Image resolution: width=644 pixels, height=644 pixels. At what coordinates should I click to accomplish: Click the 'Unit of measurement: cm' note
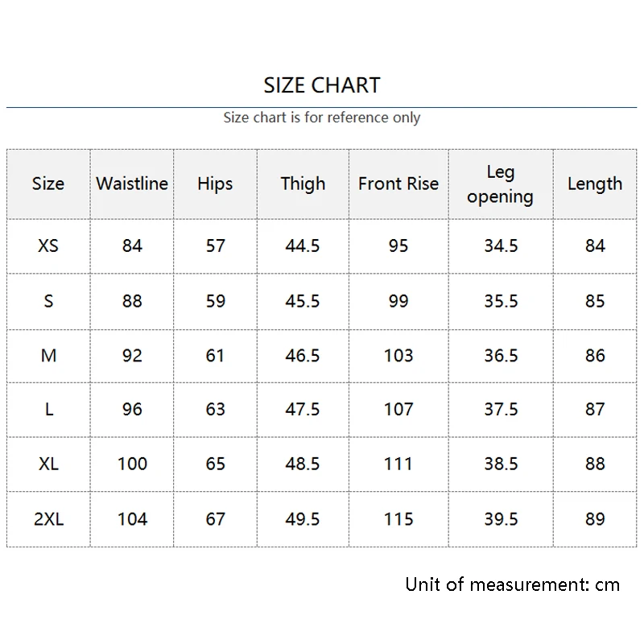tap(513, 584)
